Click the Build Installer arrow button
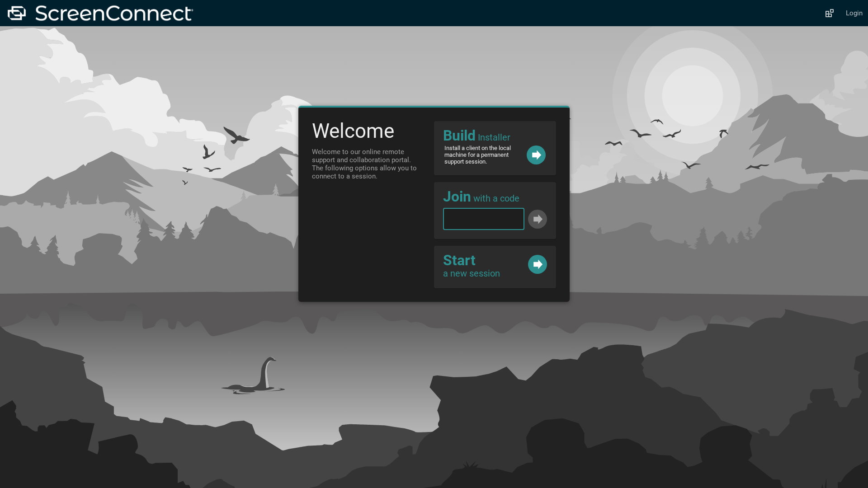Viewport: 868px width, 488px height. click(x=536, y=155)
